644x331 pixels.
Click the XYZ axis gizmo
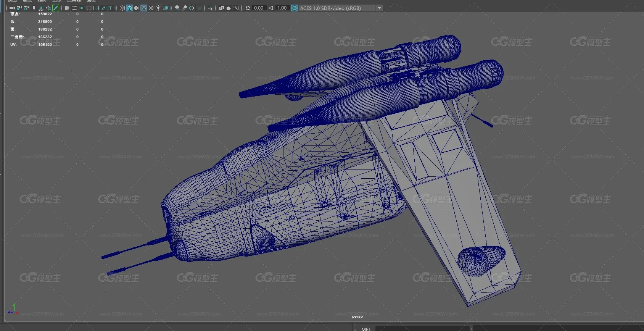tap(13, 309)
